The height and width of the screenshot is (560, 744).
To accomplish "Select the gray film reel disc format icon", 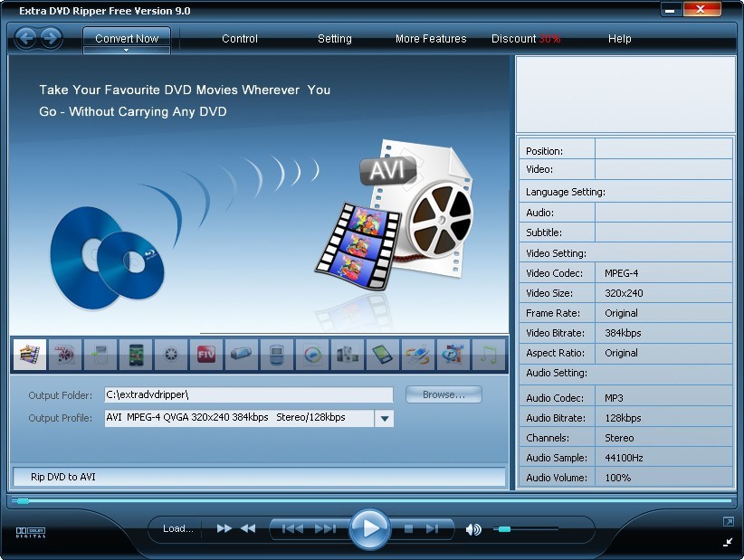I will [x=171, y=355].
